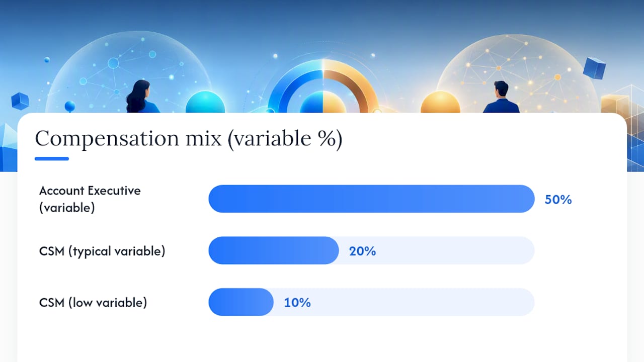
Task: Click the filled CSM typical variable bar
Action: [x=274, y=250]
